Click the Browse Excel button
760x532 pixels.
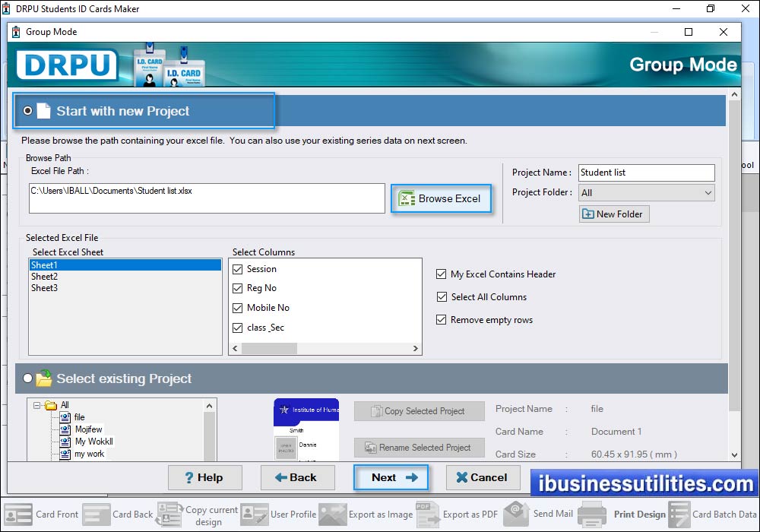[442, 198]
